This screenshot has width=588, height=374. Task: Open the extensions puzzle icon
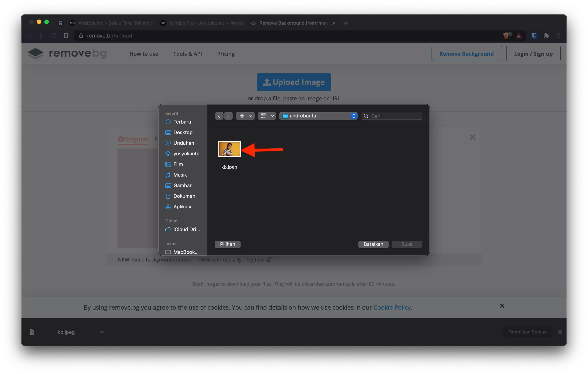546,36
